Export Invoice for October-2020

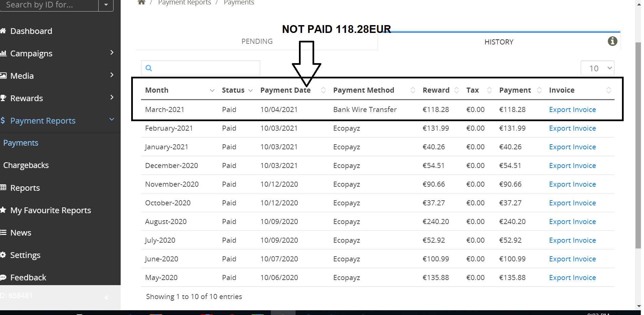pyautogui.click(x=572, y=203)
